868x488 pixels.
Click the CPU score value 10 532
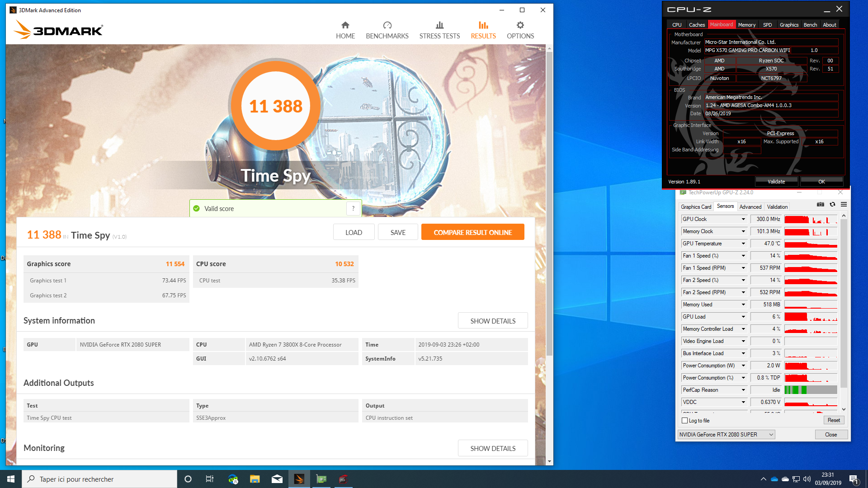click(x=344, y=264)
